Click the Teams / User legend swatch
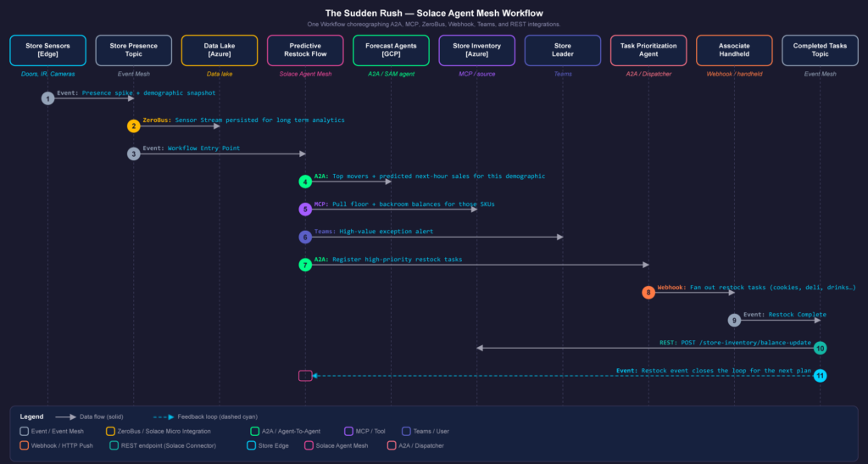This screenshot has height=464, width=868. (406, 431)
